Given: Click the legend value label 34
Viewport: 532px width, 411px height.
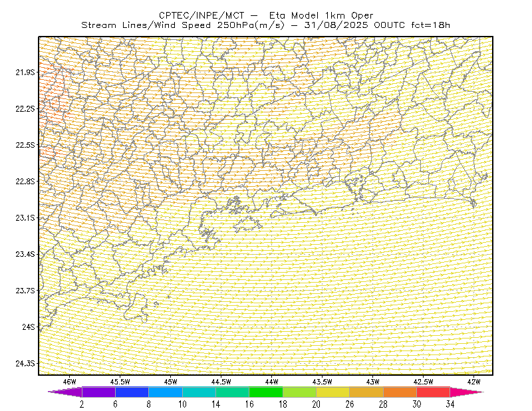Looking at the screenshot, I should 450,404.
